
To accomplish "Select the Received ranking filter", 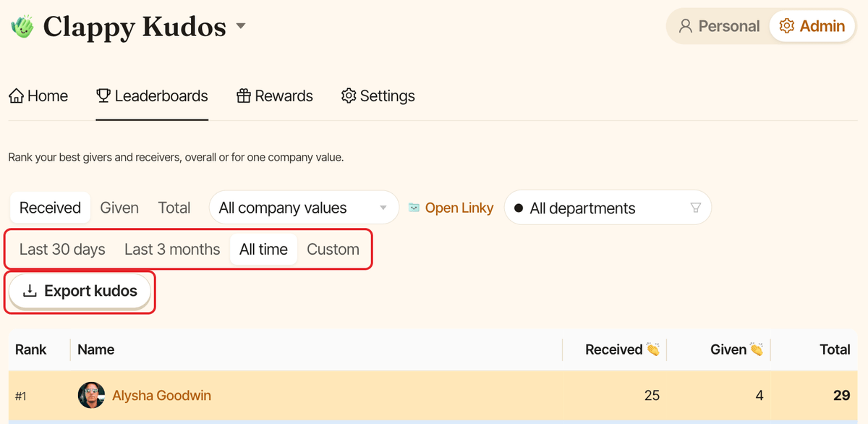I will [x=50, y=208].
